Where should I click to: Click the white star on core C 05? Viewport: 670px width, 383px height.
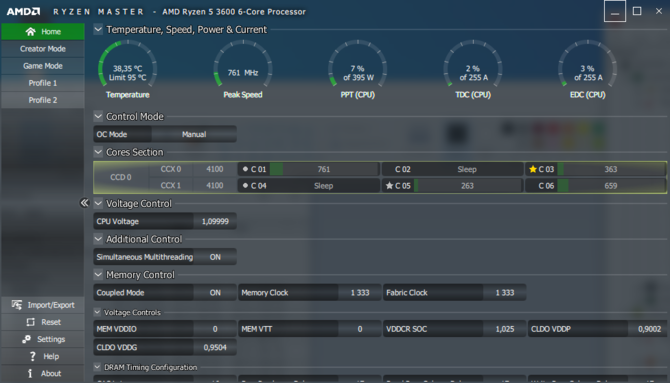(389, 186)
